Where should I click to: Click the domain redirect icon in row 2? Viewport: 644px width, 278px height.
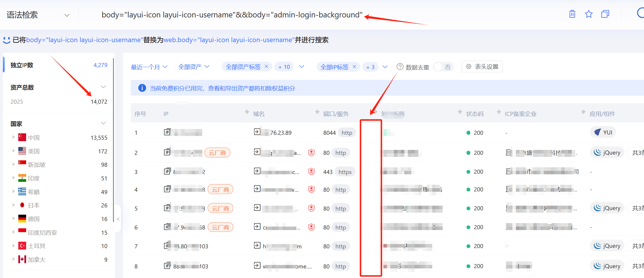tap(257, 152)
